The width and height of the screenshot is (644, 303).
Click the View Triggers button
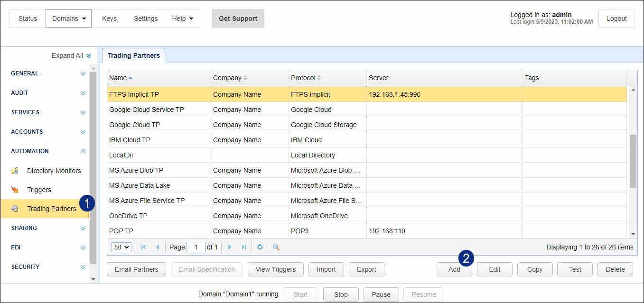tap(276, 269)
